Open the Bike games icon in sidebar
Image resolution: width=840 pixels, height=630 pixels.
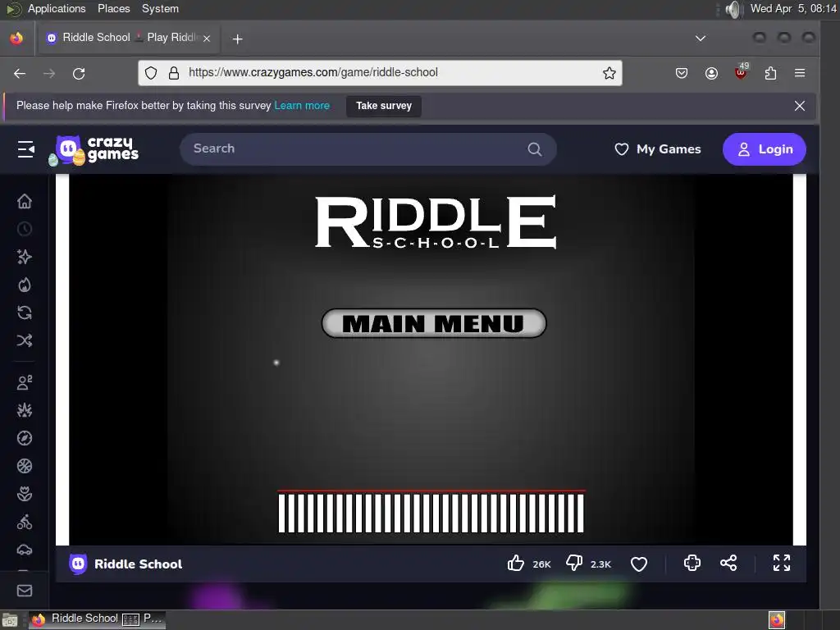pos(25,522)
